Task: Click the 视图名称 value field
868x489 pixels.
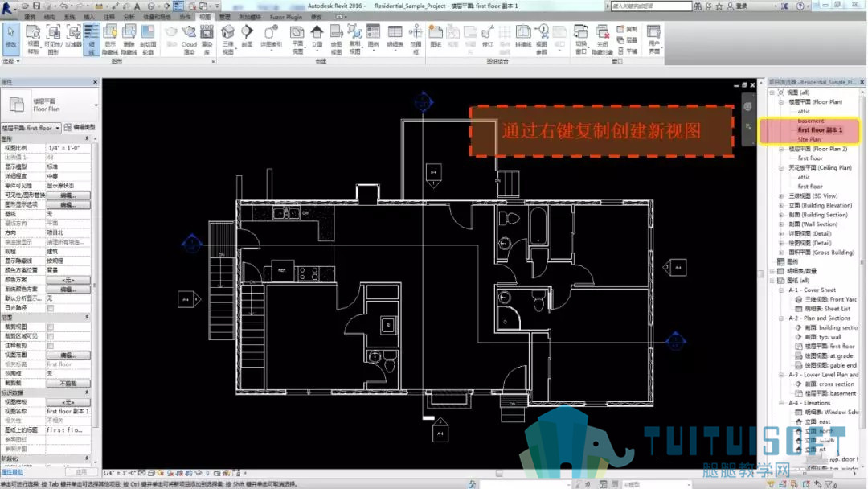Action: click(x=68, y=412)
